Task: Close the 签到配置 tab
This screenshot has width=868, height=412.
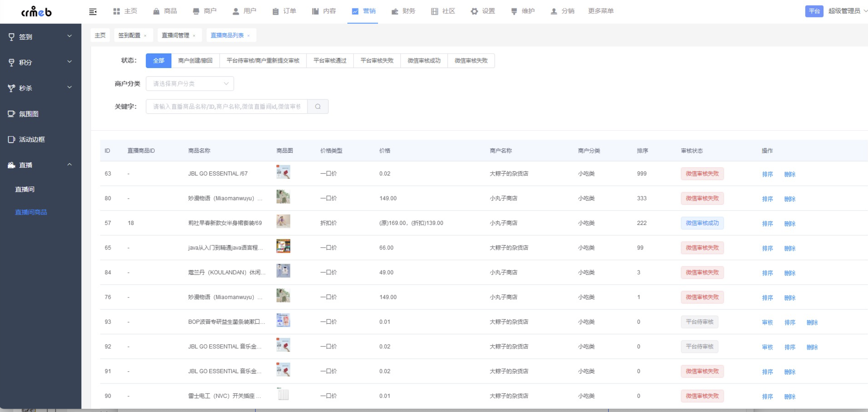Action: 145,36
